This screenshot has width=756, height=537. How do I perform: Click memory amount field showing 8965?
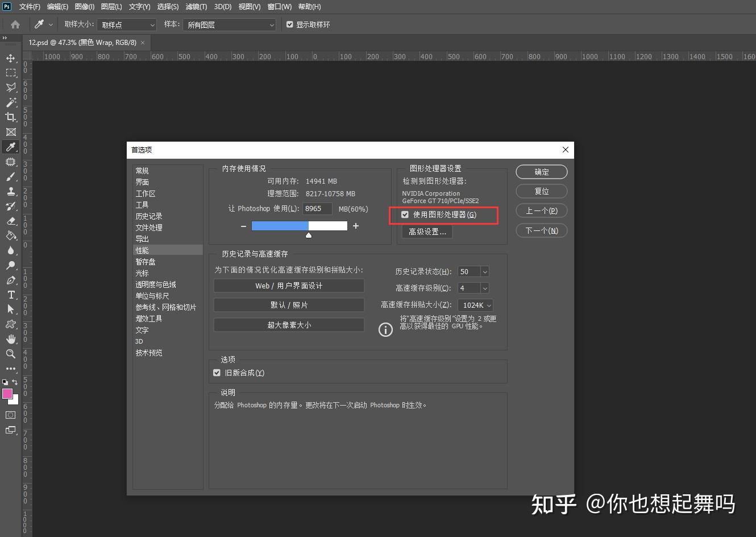coord(317,209)
